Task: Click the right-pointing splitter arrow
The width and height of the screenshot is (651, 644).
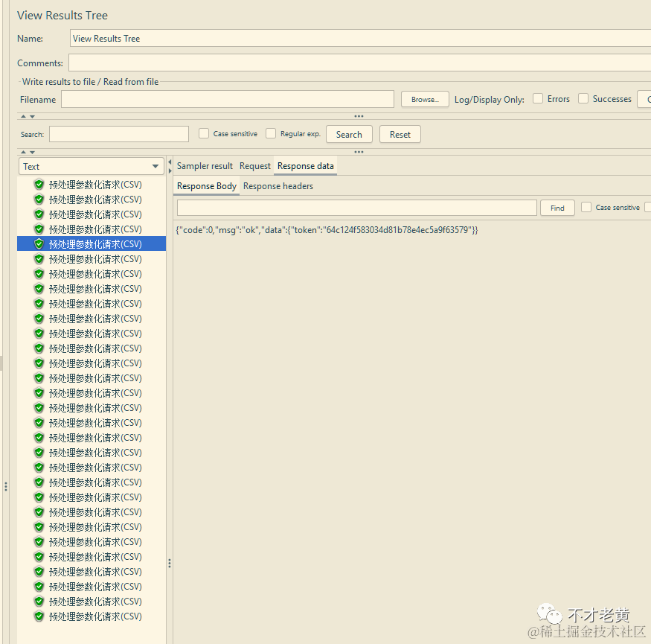Action: point(170,170)
